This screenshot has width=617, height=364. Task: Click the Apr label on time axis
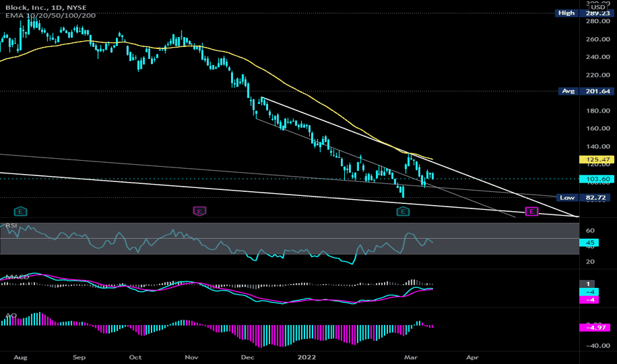click(472, 357)
